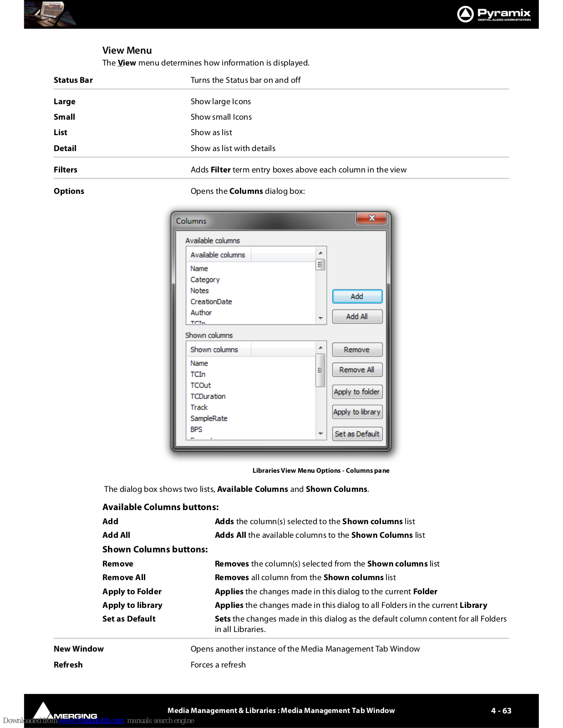Click the Remove All button in dialog
This screenshot has height=728, width=563.
point(357,369)
